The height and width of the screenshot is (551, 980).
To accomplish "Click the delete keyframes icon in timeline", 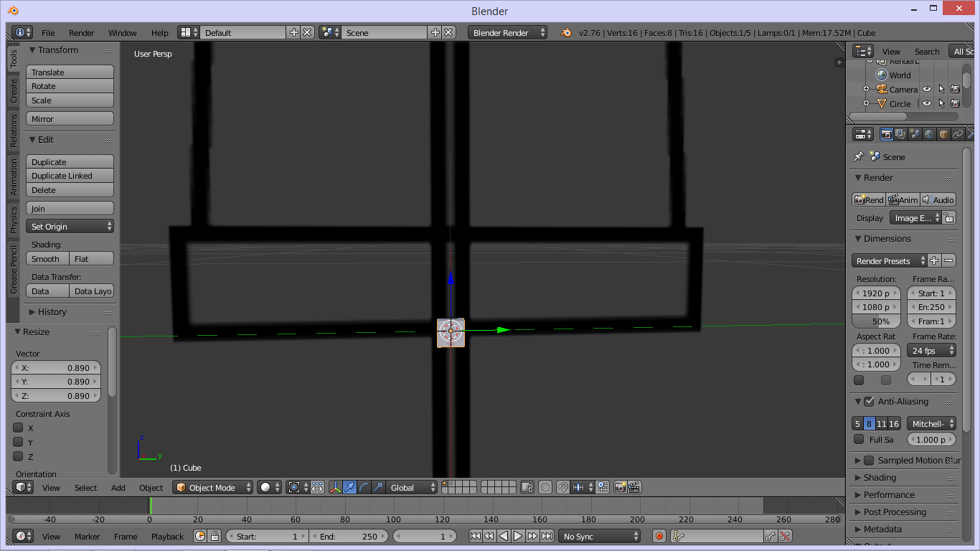I will click(x=785, y=536).
